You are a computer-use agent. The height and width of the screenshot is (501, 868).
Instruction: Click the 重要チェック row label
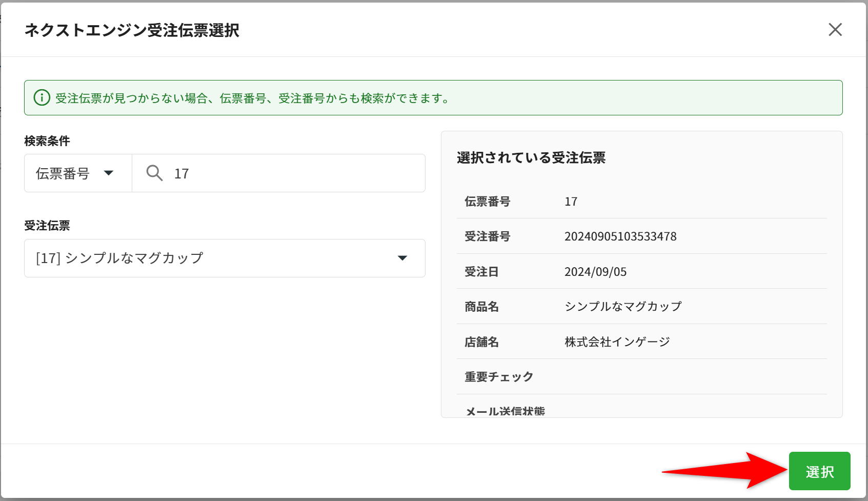tap(499, 377)
